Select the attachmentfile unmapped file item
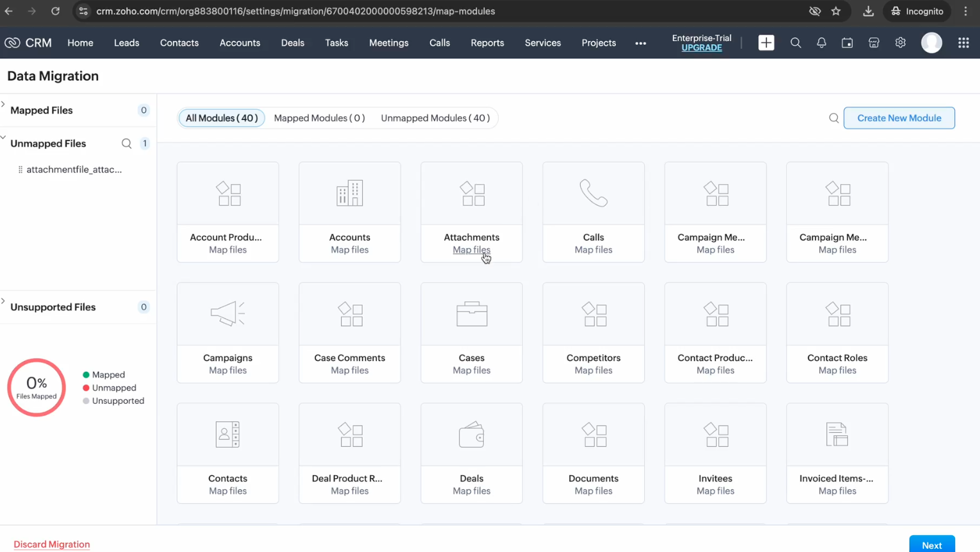The height and width of the screenshot is (552, 980). pyautogui.click(x=74, y=170)
